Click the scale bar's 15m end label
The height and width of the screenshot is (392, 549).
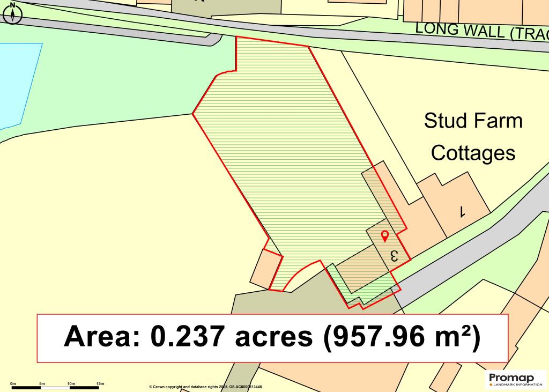(100, 383)
